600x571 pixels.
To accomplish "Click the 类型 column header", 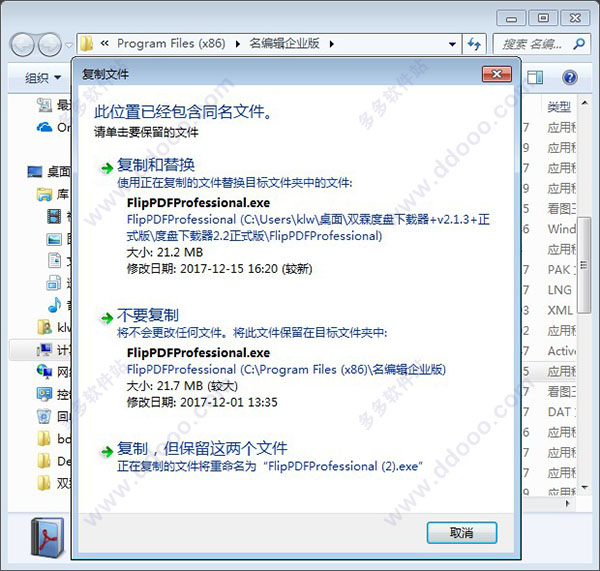I will tap(559, 107).
